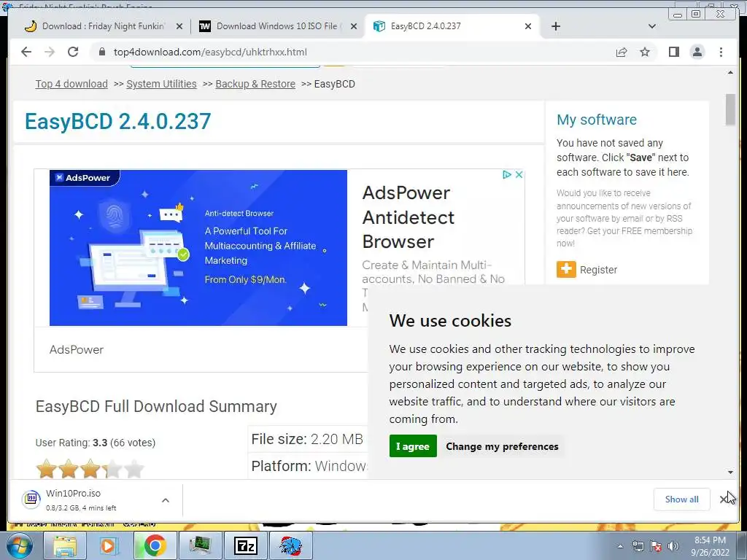The width and height of the screenshot is (747, 560).
Task: Open the browser side panel
Action: click(x=673, y=52)
